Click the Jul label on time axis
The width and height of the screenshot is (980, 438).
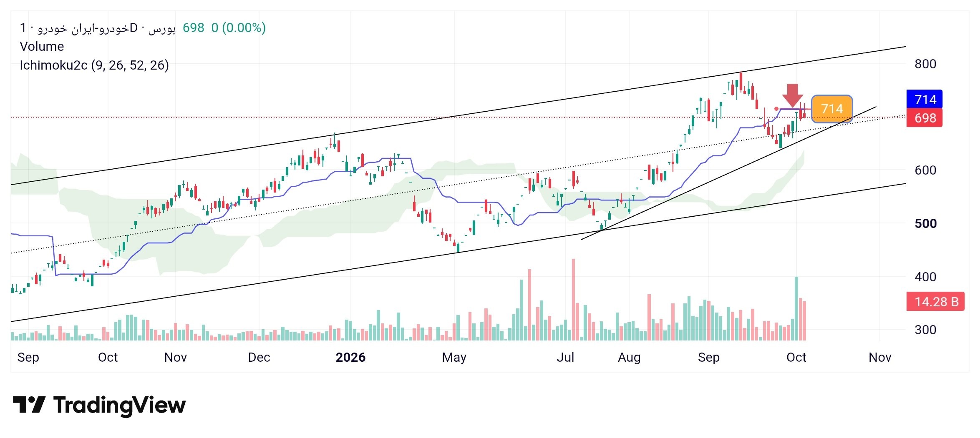tap(565, 357)
